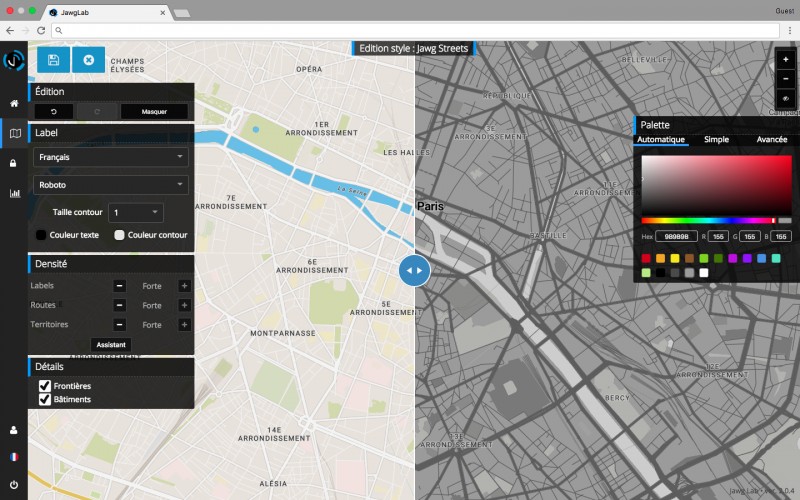Pick the turquoise palette swatch
Screen dimensions: 800x500
pyautogui.click(x=776, y=259)
